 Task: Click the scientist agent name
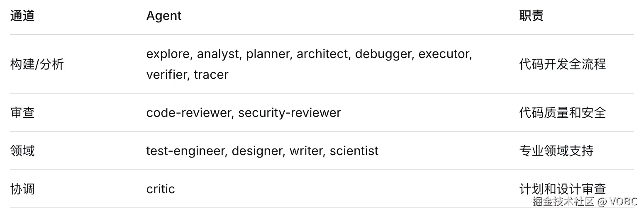pyautogui.click(x=354, y=151)
